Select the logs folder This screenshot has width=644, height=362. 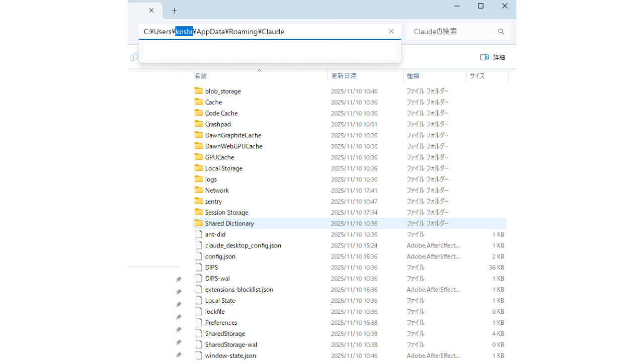[x=211, y=179]
